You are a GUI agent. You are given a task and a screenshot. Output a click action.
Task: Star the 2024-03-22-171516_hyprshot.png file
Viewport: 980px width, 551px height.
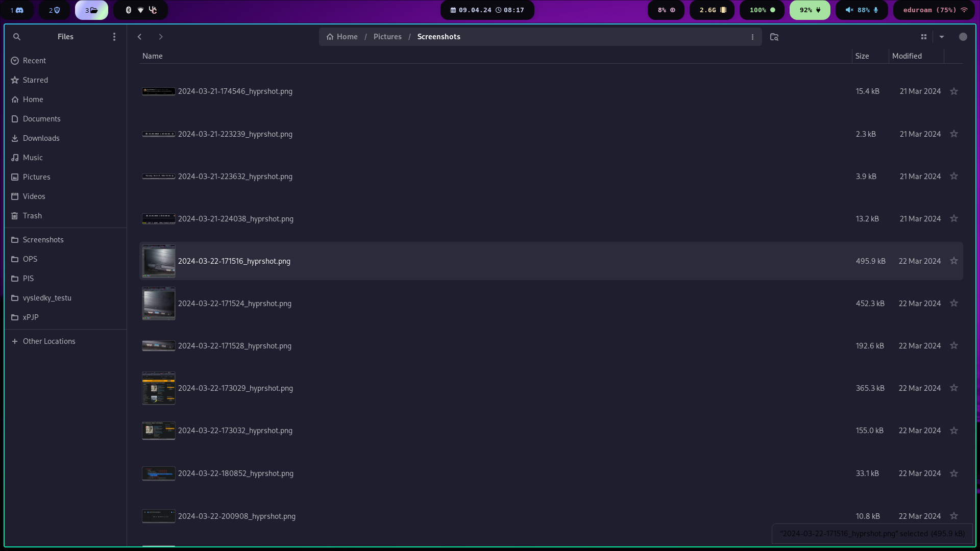coord(954,261)
